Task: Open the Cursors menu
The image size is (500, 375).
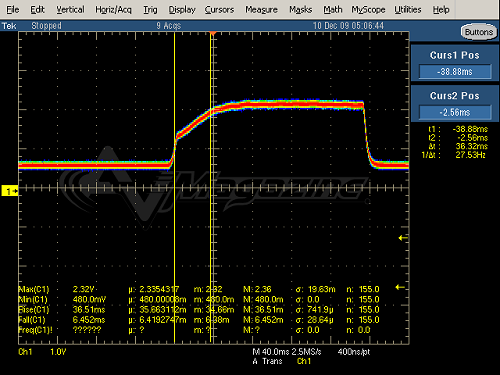Action: tap(219, 10)
